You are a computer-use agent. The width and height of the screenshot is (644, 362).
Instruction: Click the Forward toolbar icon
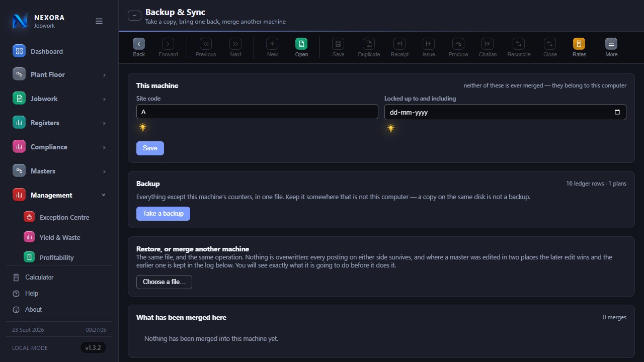pyautogui.click(x=168, y=44)
